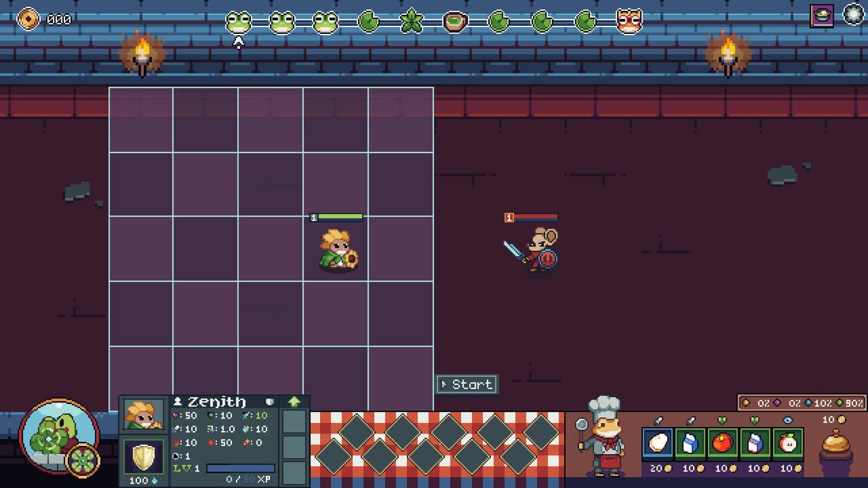Select the soup bowl stage marker

455,22
